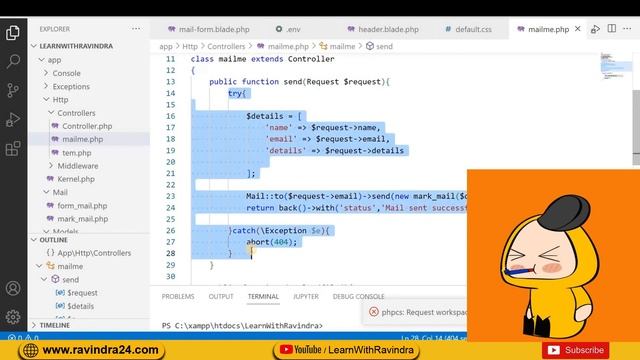Close the mailme.php tab
Viewport: 640px width, 360px height.
pos(578,29)
